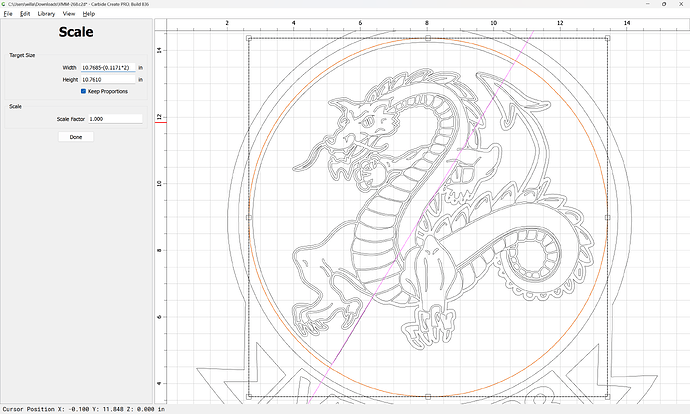Click the dragon's head in the canvas

tap(358, 125)
